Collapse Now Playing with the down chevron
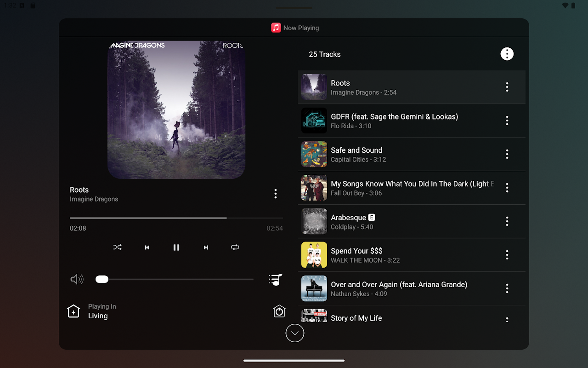The height and width of the screenshot is (368, 588). coord(295,333)
